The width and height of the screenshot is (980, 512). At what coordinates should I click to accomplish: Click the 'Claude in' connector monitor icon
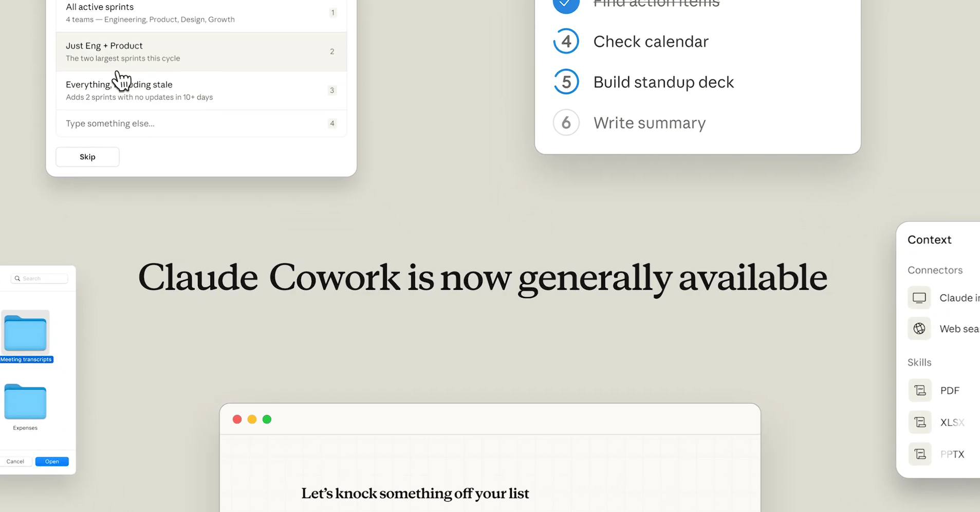919,298
